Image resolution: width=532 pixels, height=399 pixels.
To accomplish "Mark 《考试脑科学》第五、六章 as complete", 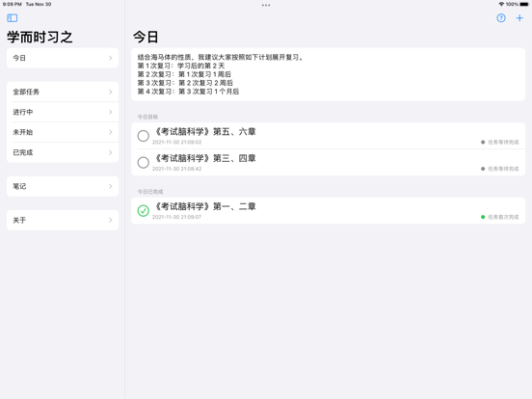I will click(x=144, y=136).
